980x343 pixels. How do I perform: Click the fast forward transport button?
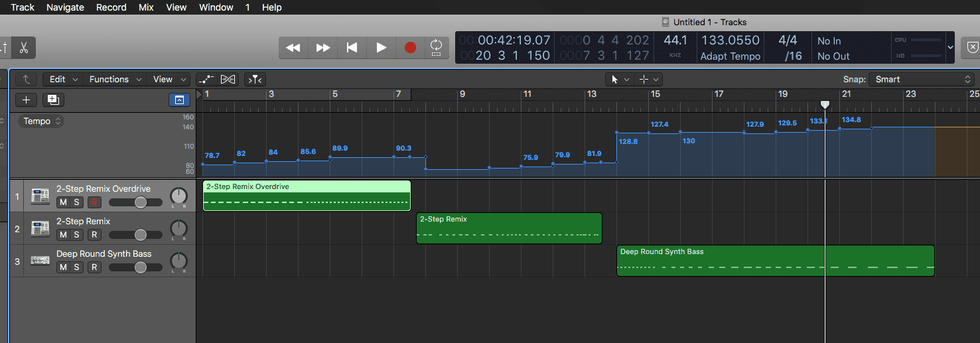tap(323, 48)
